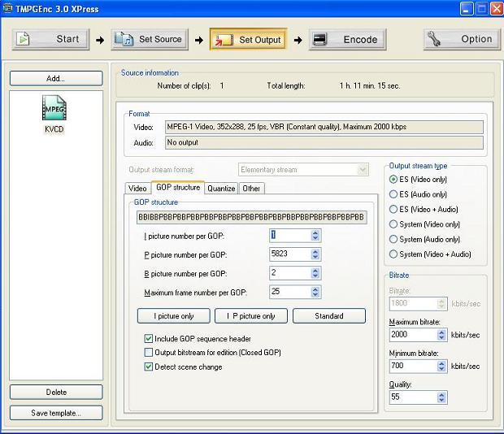Click the Video format description field
The height and width of the screenshot is (434, 504).
tap(324, 128)
